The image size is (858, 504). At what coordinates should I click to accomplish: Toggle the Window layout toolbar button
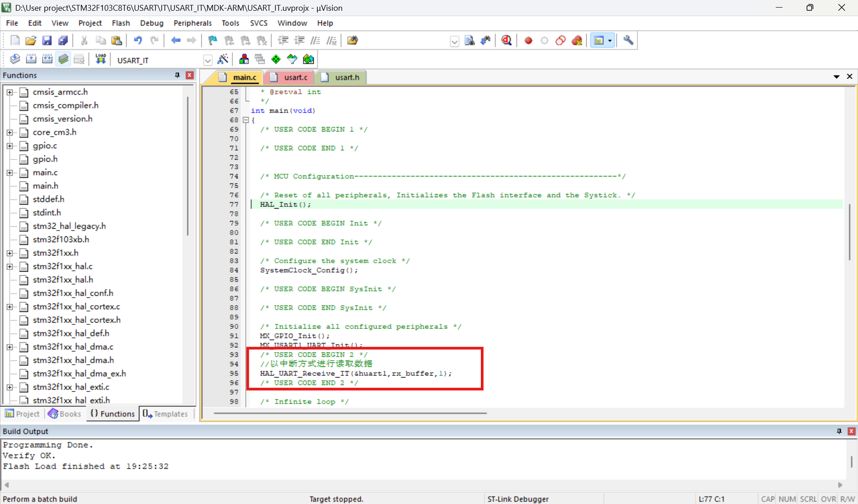[x=599, y=41]
